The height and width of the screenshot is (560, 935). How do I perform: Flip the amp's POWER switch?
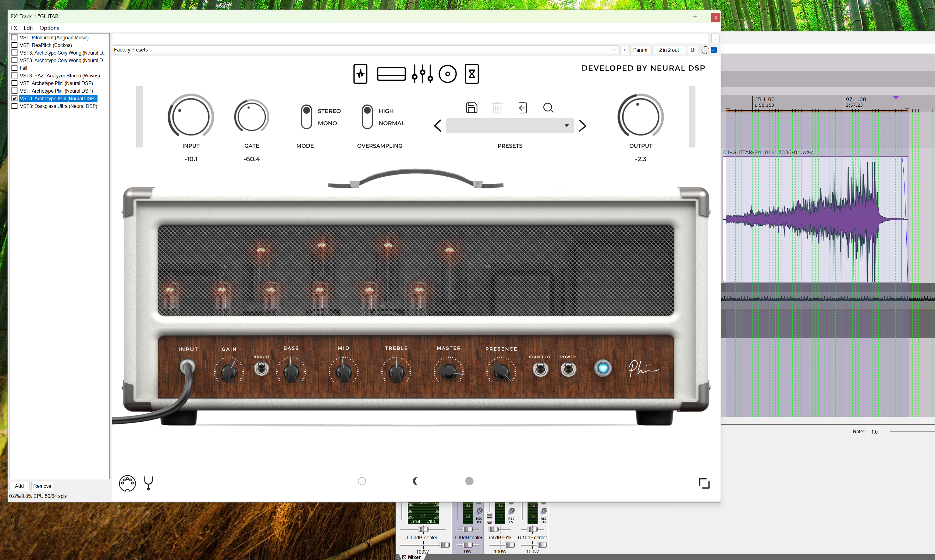click(x=568, y=369)
